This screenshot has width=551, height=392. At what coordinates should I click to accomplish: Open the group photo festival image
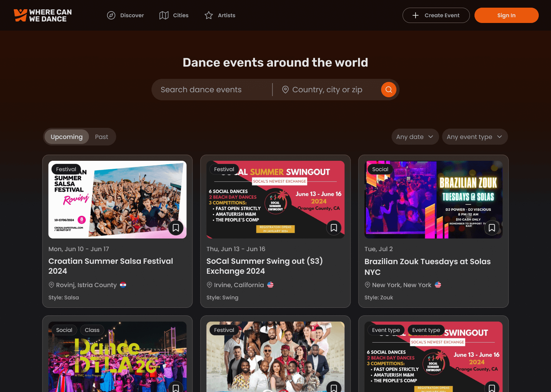coord(275,357)
